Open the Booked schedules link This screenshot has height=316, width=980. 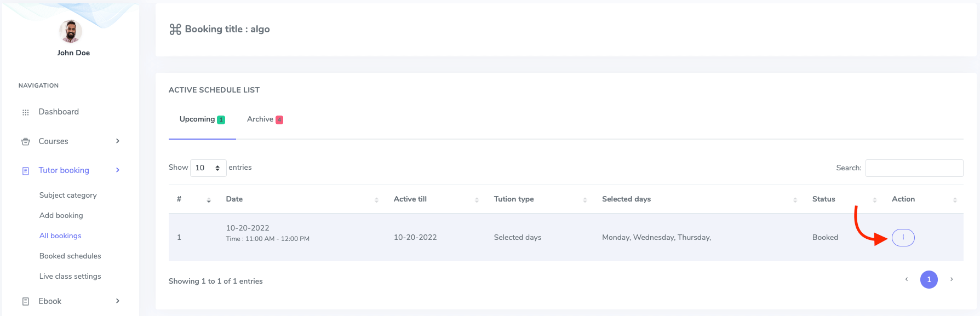coord(70,256)
